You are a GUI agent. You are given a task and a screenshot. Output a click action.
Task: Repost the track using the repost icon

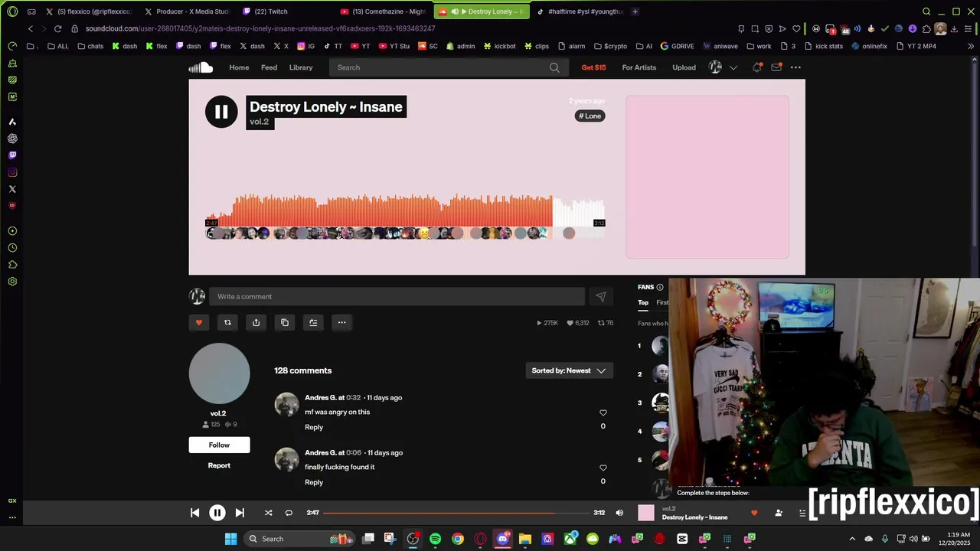227,322
